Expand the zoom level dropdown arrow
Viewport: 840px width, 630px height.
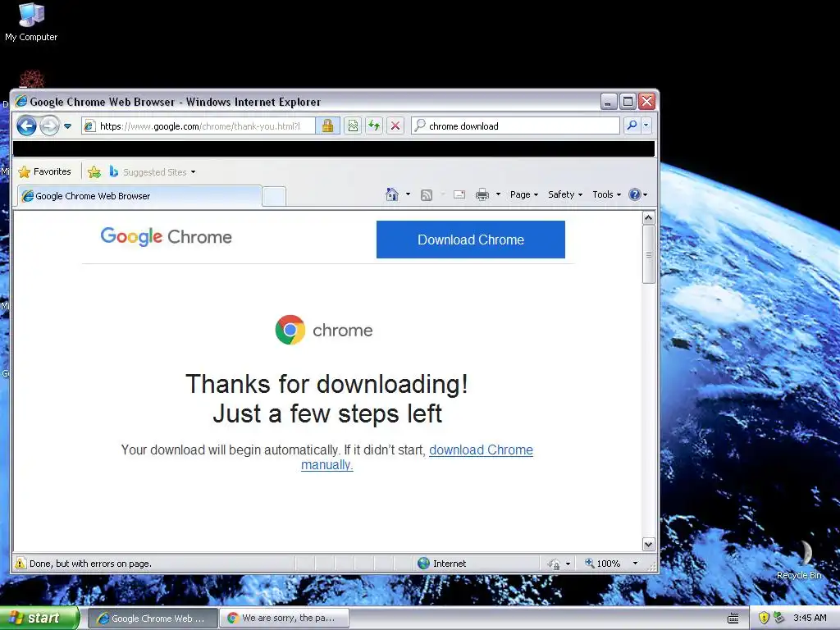coord(636,563)
